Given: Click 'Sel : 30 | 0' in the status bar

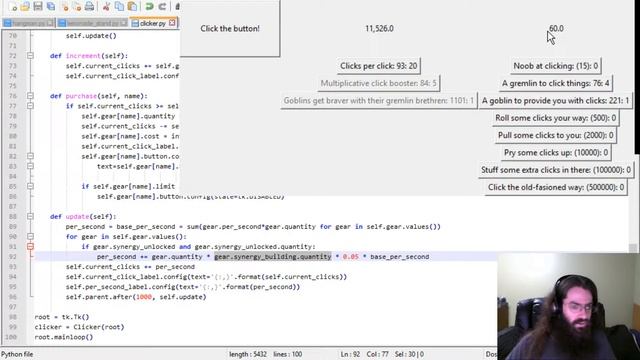Looking at the screenshot, I should tap(409, 354).
